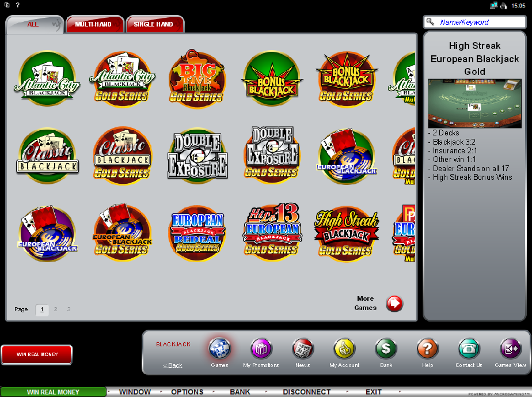Click the 'Dealer Stands on all 17' line
The image size is (532, 397).
(469, 168)
